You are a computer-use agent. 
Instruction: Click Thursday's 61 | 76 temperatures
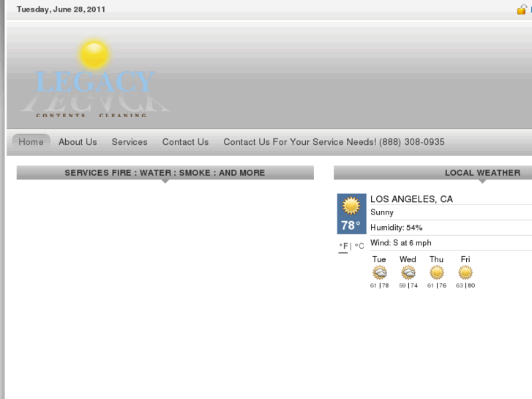coord(437,286)
